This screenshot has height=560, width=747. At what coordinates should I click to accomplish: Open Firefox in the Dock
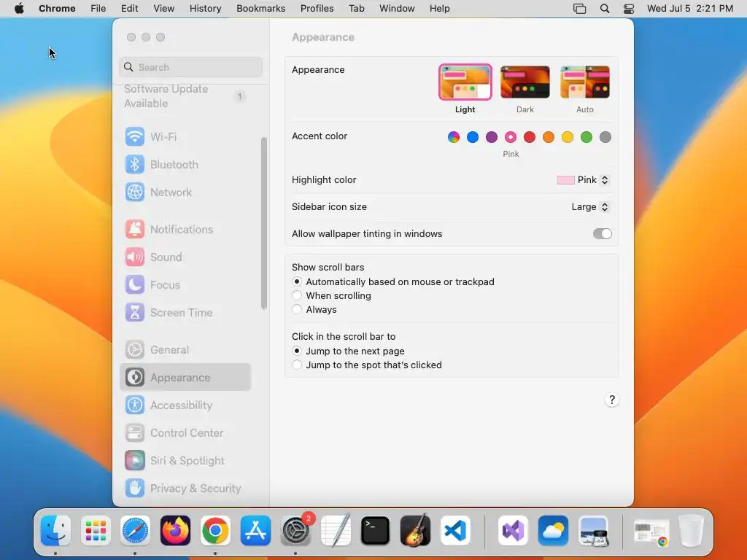175,530
